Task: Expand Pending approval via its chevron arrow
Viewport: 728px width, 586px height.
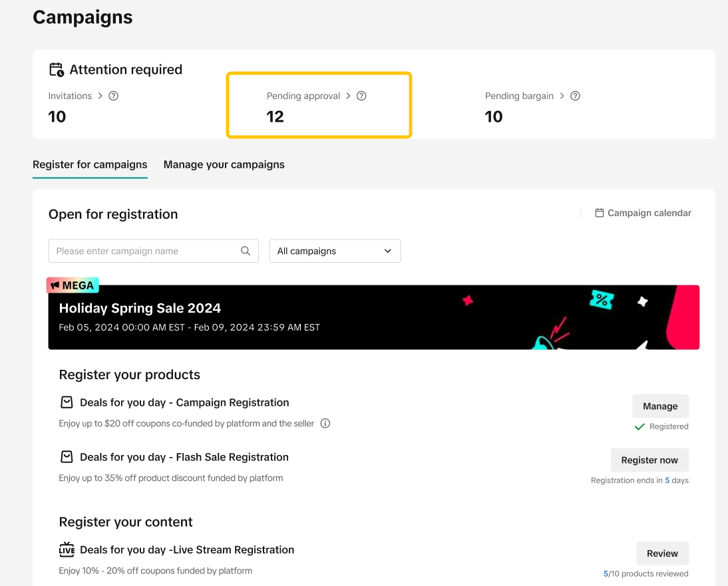Action: [x=348, y=96]
